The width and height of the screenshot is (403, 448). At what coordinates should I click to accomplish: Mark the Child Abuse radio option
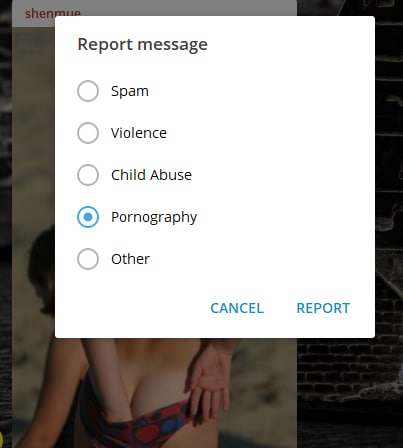88,175
